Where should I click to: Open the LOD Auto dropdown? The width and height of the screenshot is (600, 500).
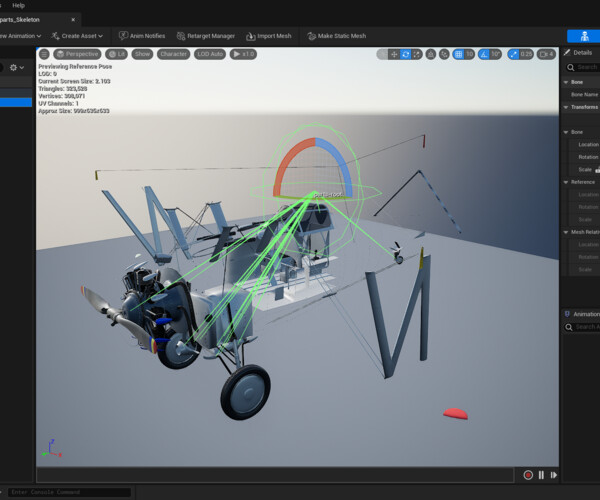click(210, 54)
